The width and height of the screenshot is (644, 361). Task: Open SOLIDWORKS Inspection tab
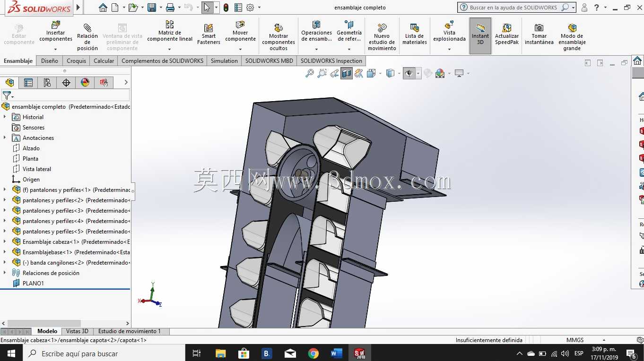click(331, 61)
